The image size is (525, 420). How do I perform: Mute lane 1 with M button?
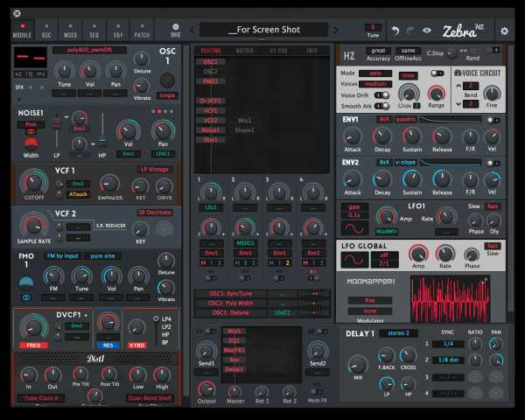pyautogui.click(x=203, y=262)
